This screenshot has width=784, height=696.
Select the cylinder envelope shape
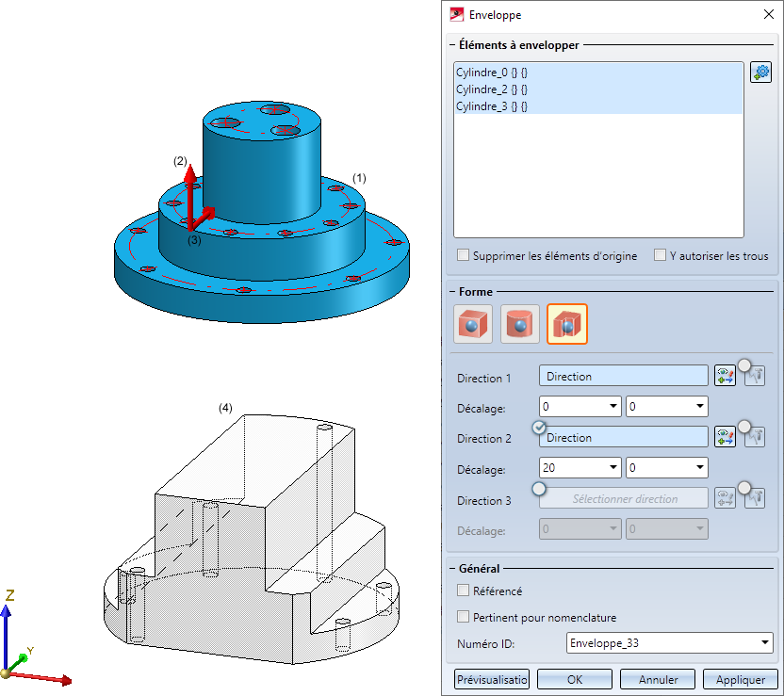pos(519,324)
